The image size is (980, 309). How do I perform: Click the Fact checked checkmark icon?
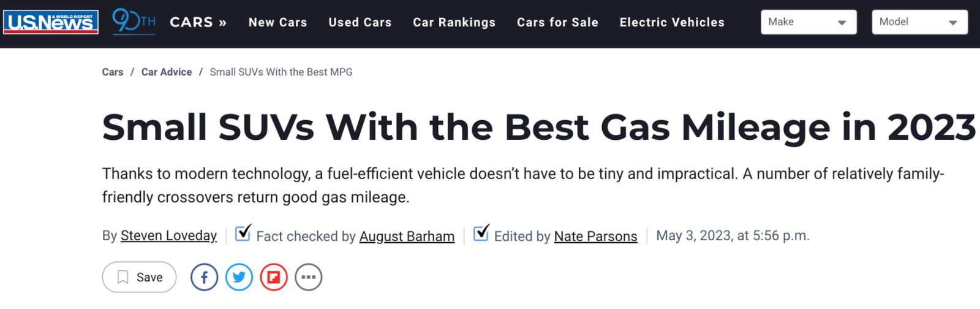point(243,233)
